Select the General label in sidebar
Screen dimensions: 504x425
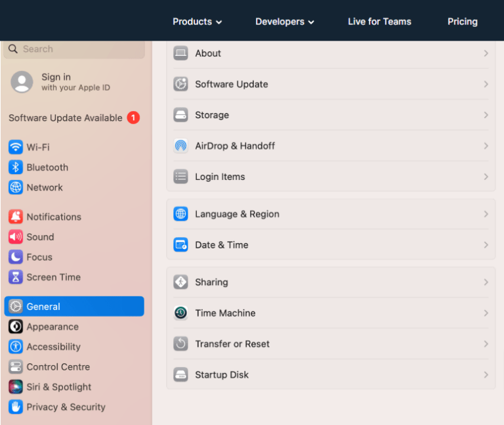[x=43, y=306]
